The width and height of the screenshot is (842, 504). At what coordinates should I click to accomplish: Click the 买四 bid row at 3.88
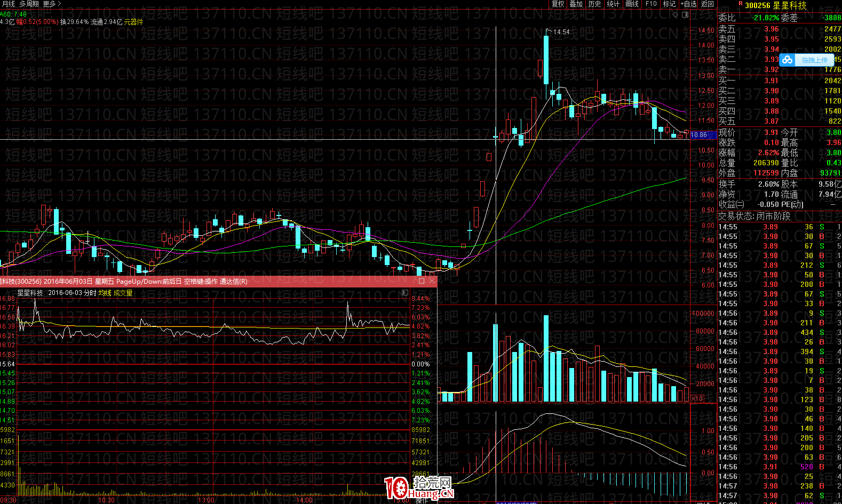pos(780,111)
